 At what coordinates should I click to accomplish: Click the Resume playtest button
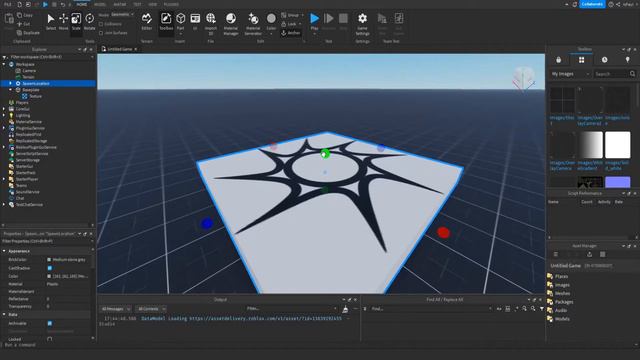(x=329, y=22)
